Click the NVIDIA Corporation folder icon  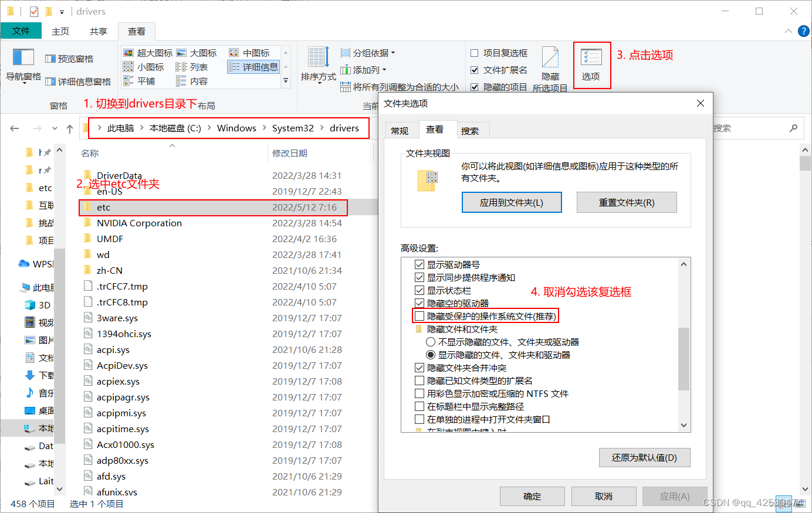(x=88, y=223)
